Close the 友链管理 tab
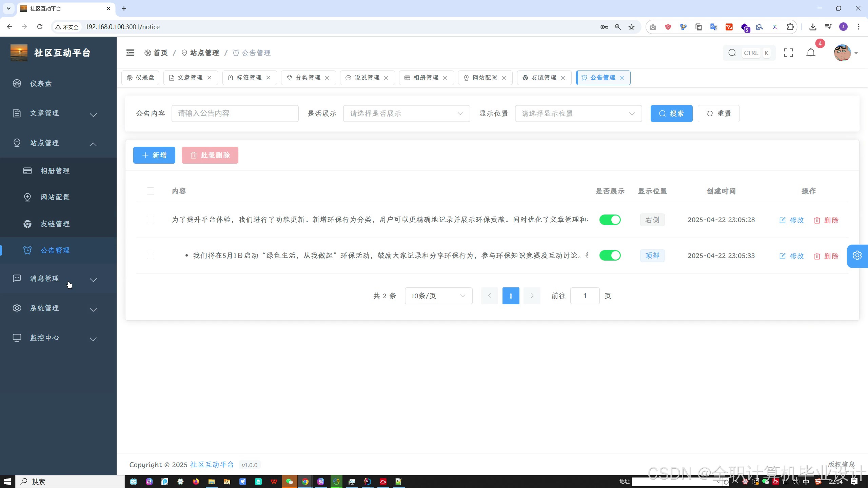 [x=563, y=78]
